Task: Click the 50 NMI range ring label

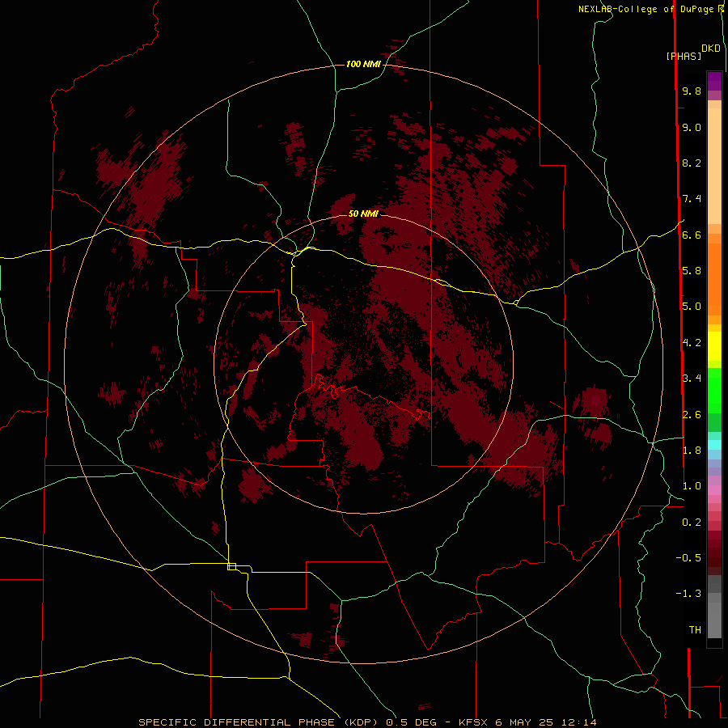Action: pyautogui.click(x=363, y=214)
